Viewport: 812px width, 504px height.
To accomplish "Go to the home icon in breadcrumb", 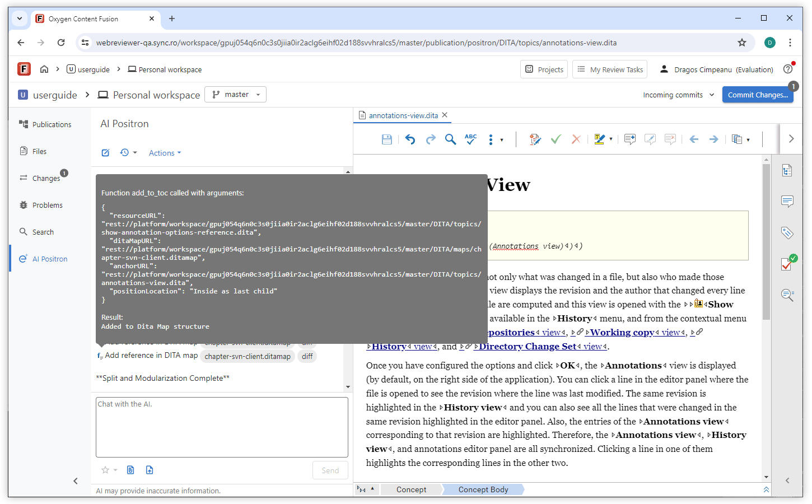I will click(44, 69).
